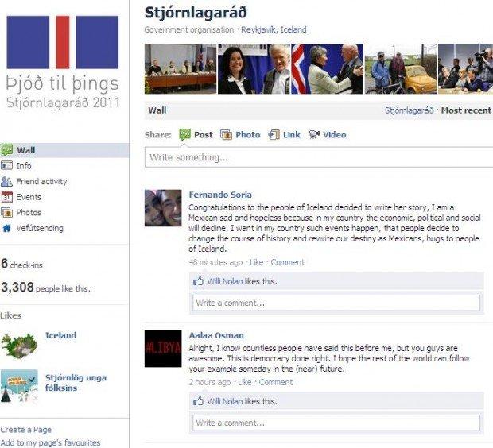Viewport: 493px width, 448px height.
Task: Click the Vefútsending house icon
Action: coord(6,228)
